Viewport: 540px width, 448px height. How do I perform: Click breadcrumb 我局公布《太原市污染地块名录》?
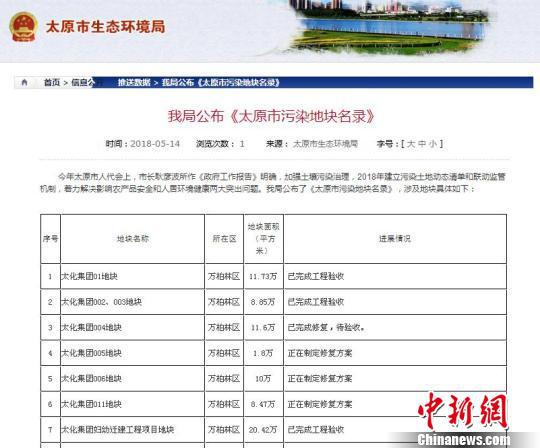[221, 82]
